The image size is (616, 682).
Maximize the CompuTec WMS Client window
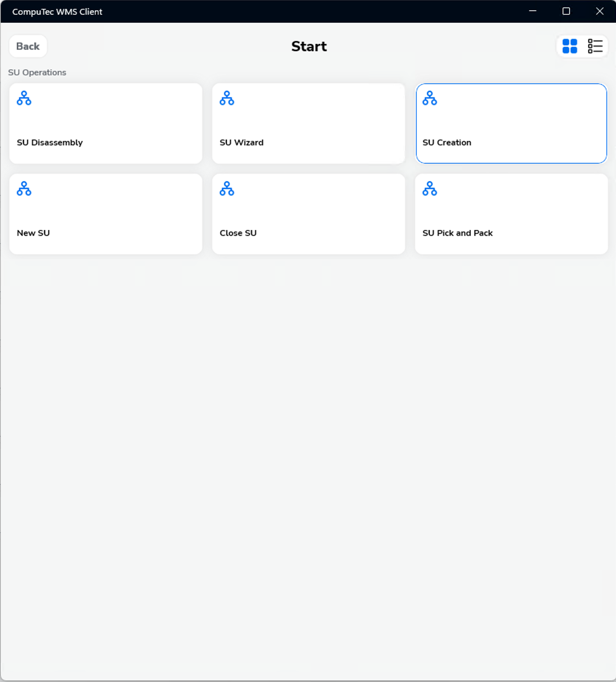pos(566,11)
